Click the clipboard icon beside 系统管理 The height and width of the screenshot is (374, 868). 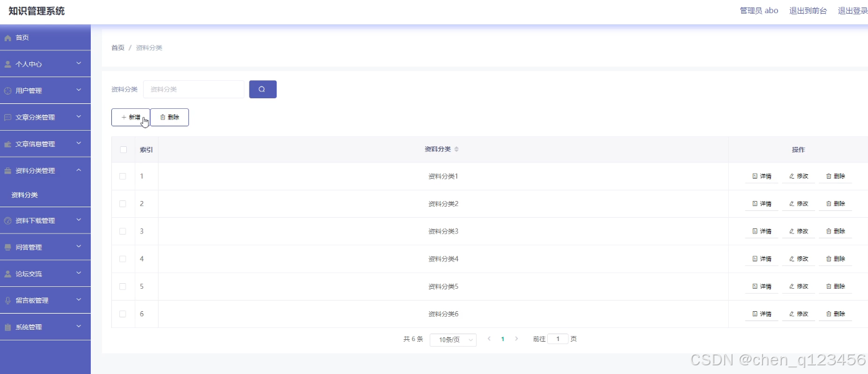(7, 327)
